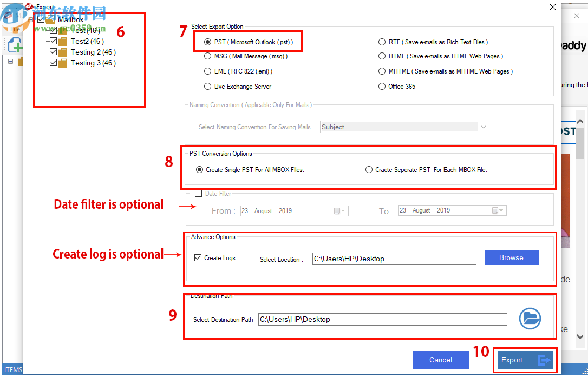The width and height of the screenshot is (588, 377).
Task: Click the Cancel button
Action: tap(441, 360)
